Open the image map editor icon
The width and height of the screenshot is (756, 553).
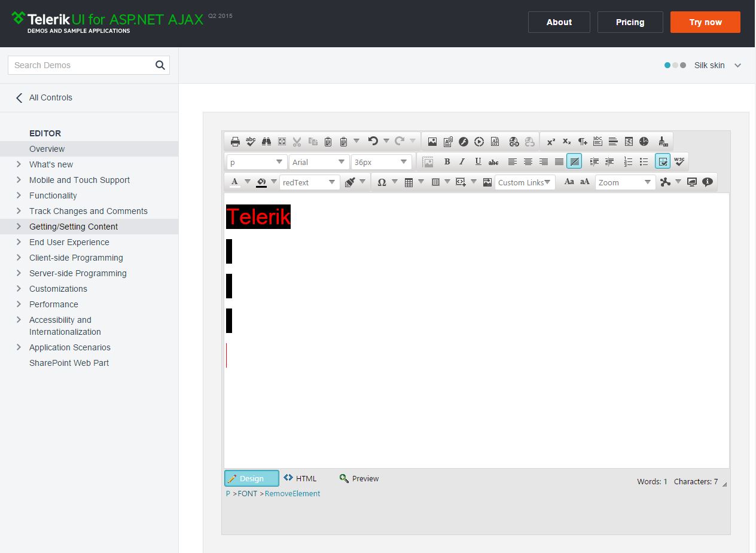coord(487,182)
